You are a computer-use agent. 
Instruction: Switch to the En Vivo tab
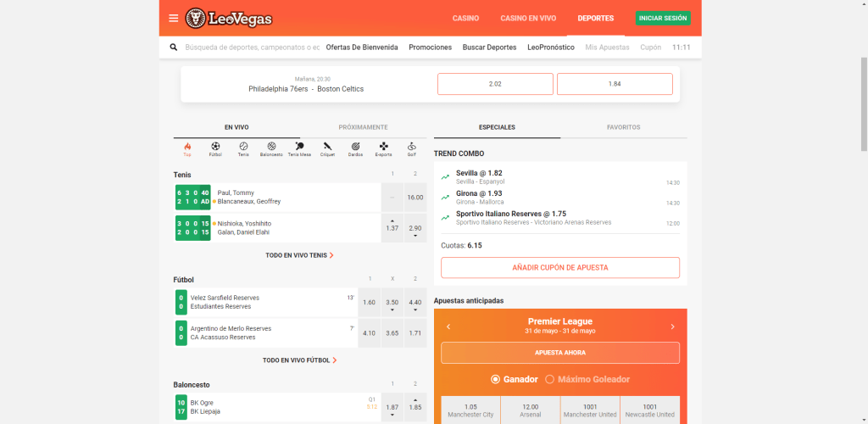(236, 127)
